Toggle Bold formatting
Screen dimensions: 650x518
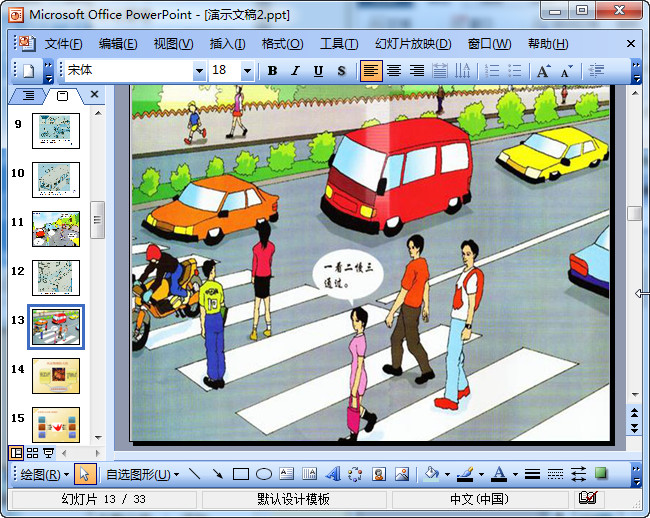(272, 71)
